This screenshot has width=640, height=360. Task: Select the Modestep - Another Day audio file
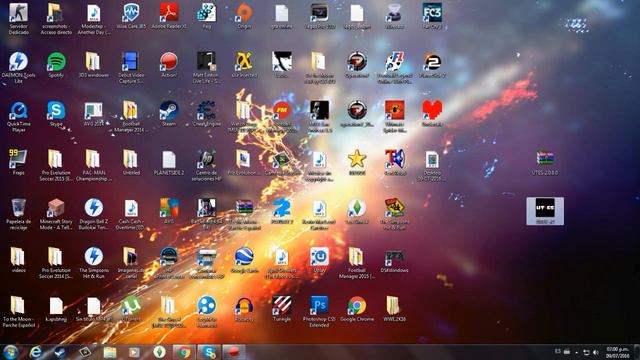[93, 18]
